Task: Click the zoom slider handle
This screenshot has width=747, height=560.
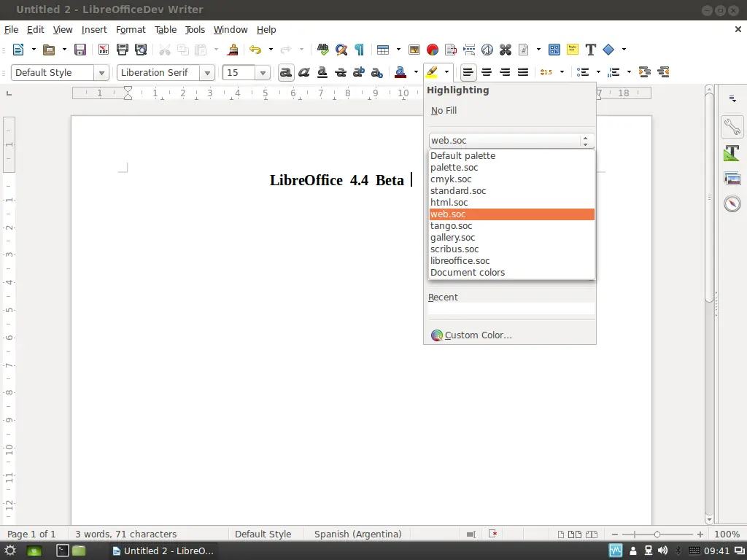Action: click(657, 534)
